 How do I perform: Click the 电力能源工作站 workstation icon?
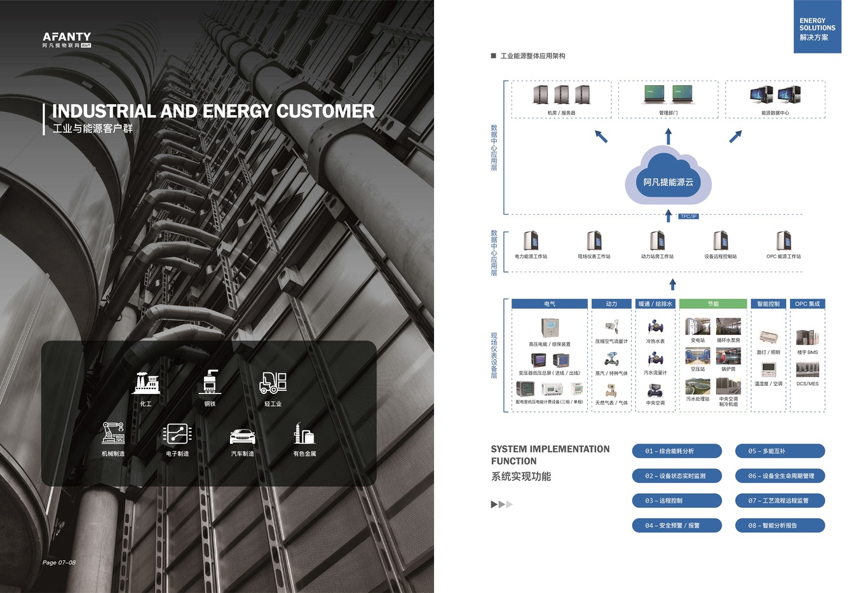[531, 241]
